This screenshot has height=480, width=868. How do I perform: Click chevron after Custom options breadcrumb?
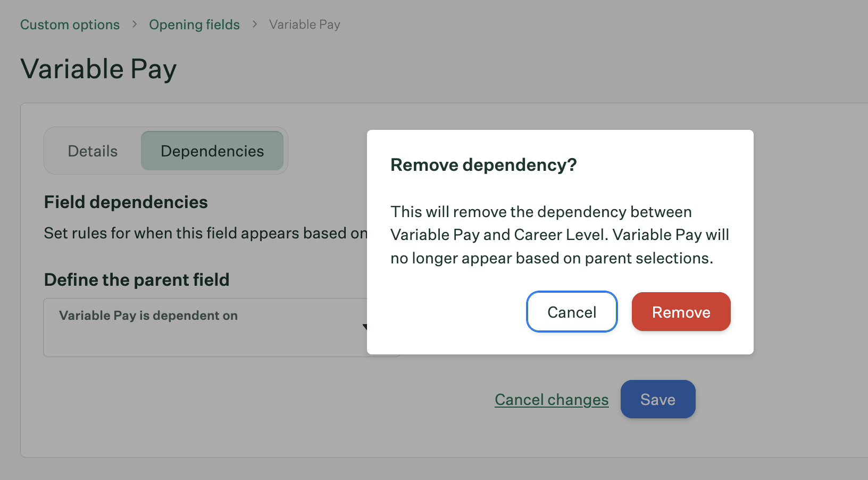(x=135, y=24)
